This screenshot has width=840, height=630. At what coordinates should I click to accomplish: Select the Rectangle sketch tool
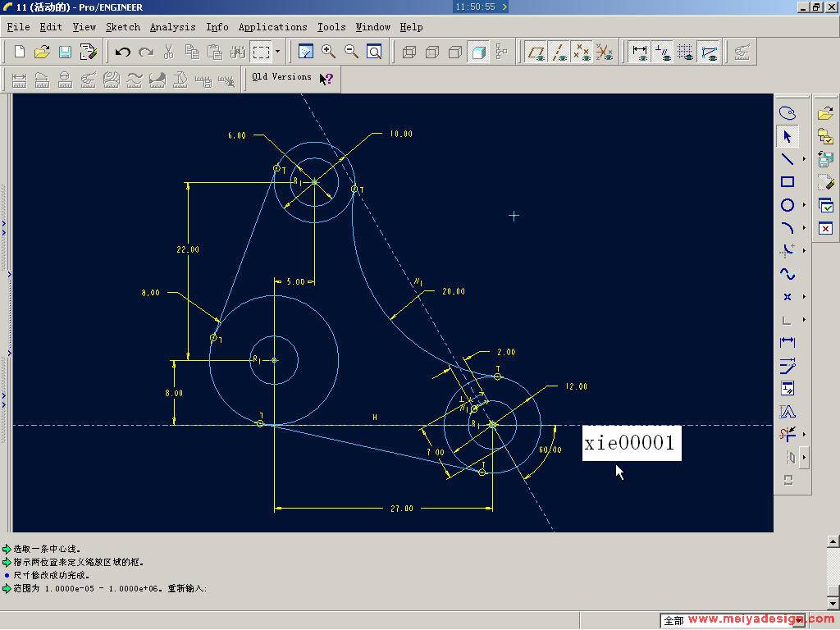pyautogui.click(x=787, y=182)
